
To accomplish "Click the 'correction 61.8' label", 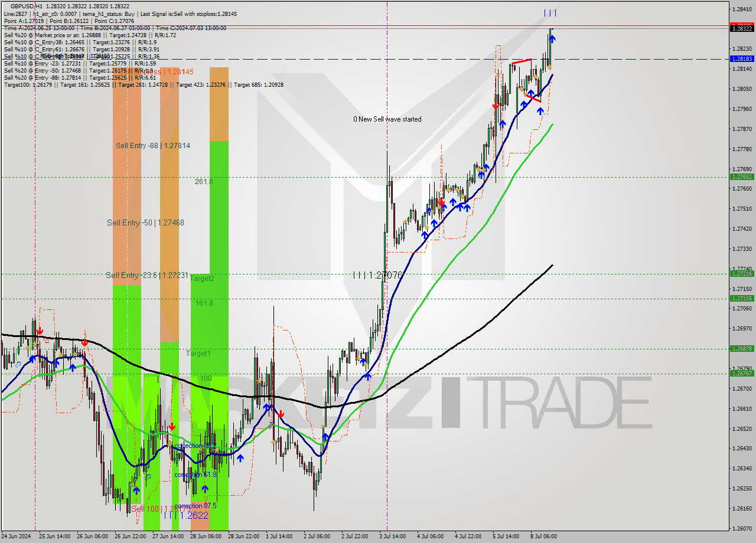I will tap(195, 475).
